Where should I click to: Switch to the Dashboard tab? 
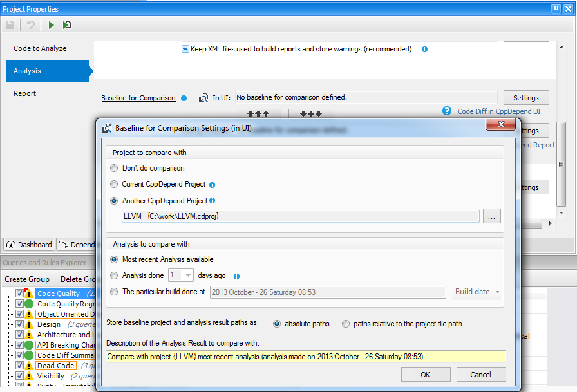(x=30, y=245)
